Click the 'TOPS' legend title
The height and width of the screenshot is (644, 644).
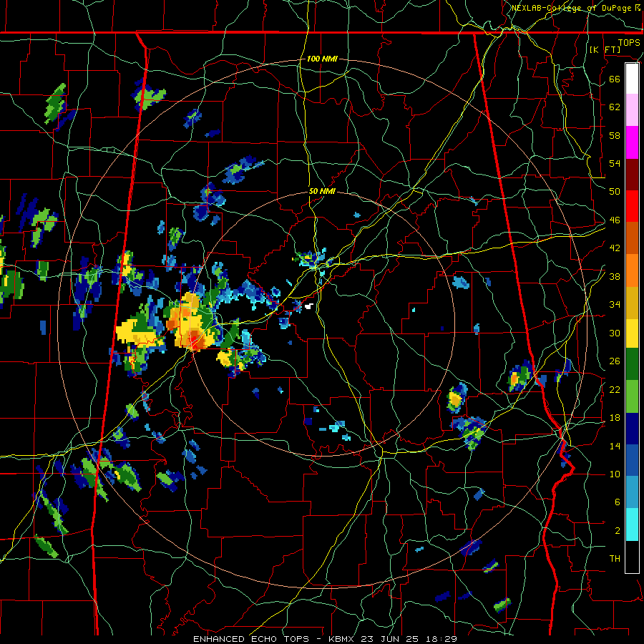[x=629, y=42]
